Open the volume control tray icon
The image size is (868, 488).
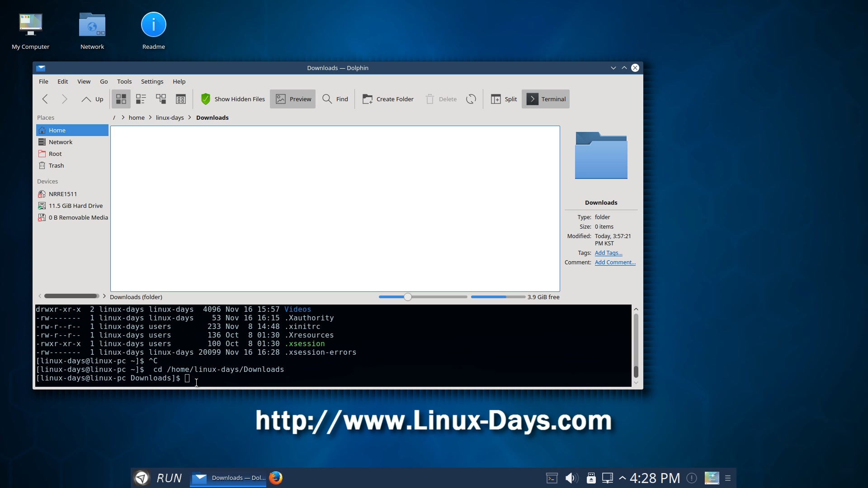[x=571, y=478]
